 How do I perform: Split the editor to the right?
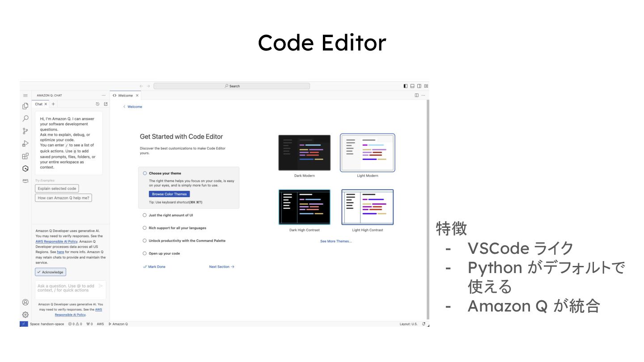point(417,95)
